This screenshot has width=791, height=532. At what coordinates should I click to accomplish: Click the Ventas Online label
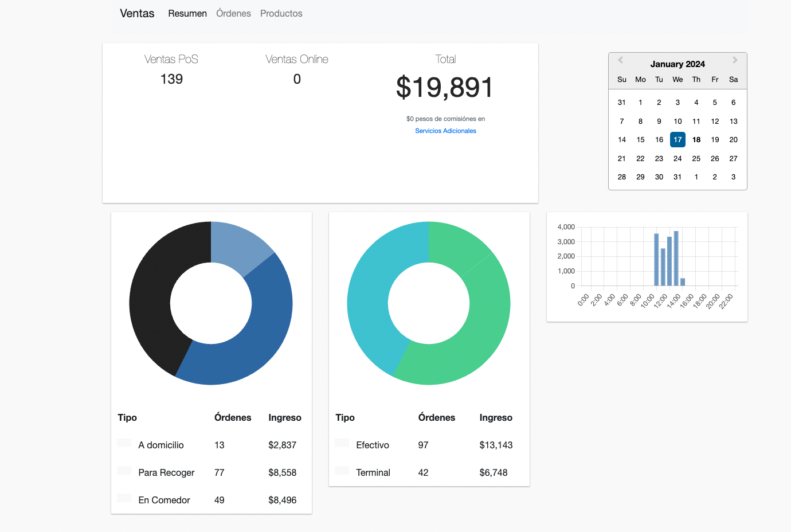pos(297,59)
